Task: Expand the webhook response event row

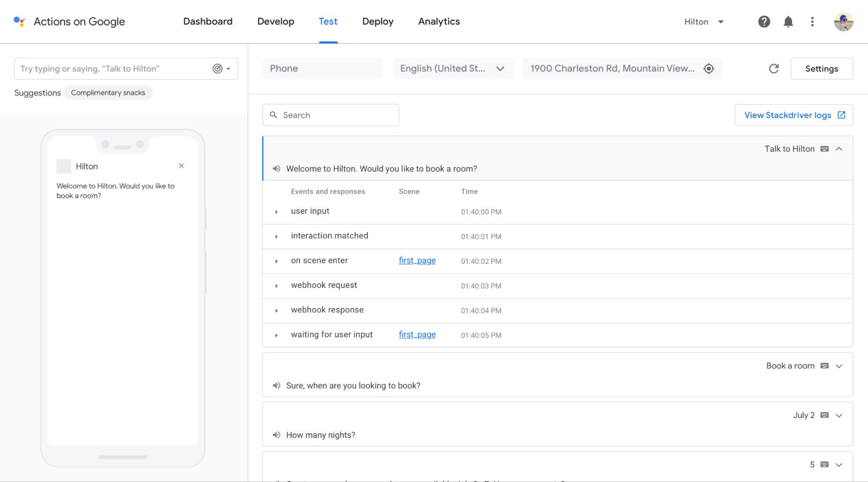Action: pos(276,311)
